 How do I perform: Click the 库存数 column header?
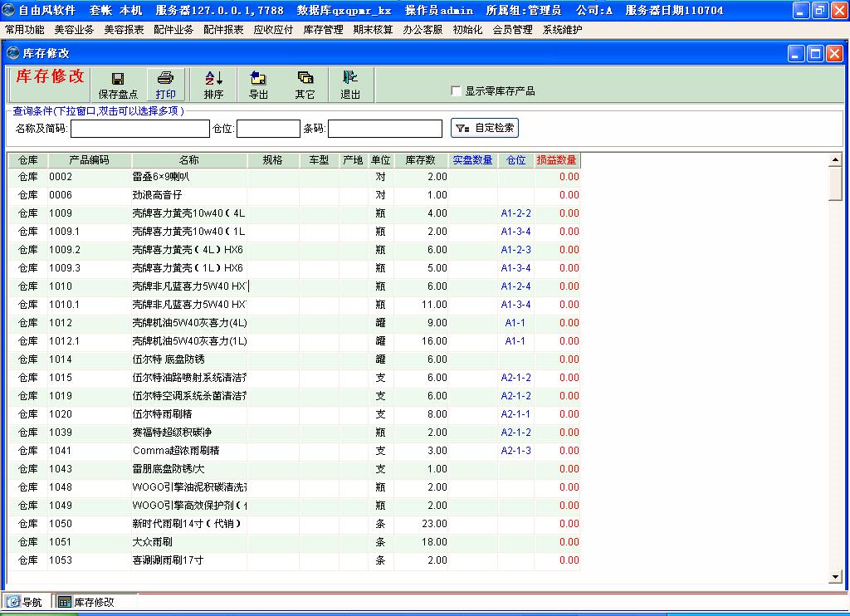tap(421, 160)
